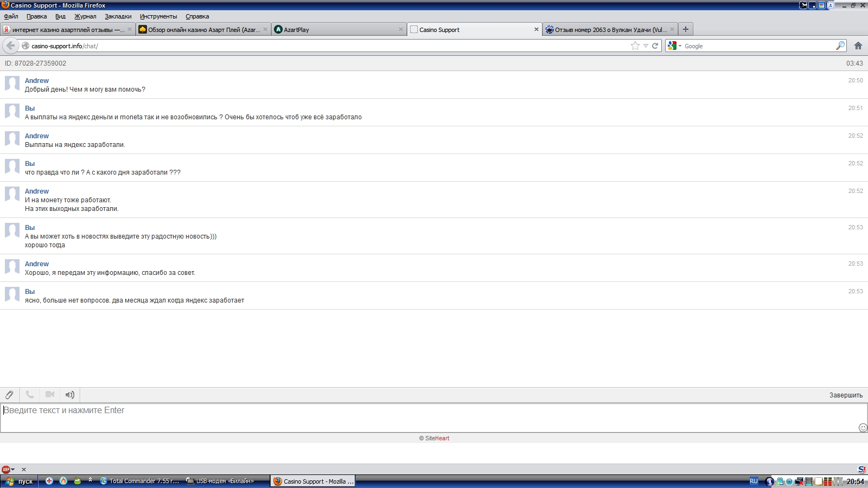The height and width of the screenshot is (488, 868).
Task: Click the search magnifier icon
Action: point(840,46)
